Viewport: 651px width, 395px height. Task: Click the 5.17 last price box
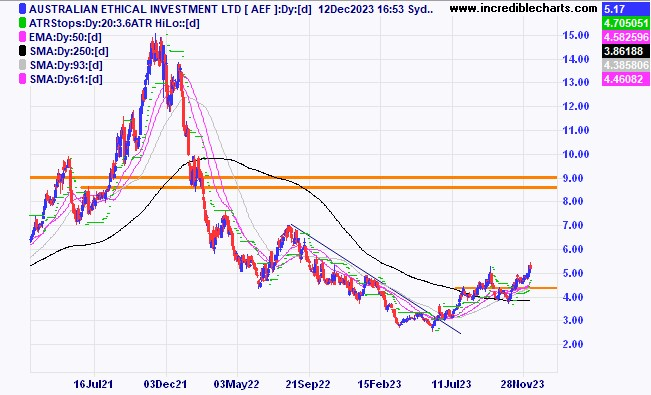(626, 9)
